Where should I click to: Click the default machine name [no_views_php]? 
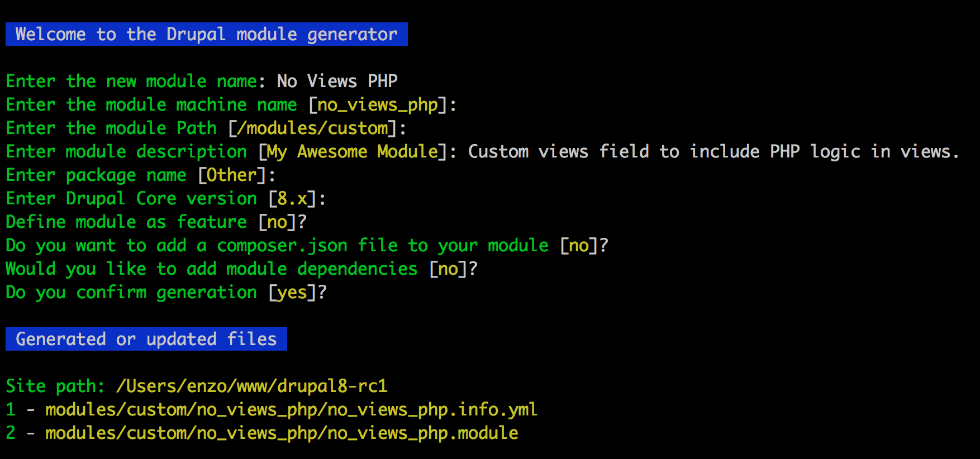coord(378,105)
